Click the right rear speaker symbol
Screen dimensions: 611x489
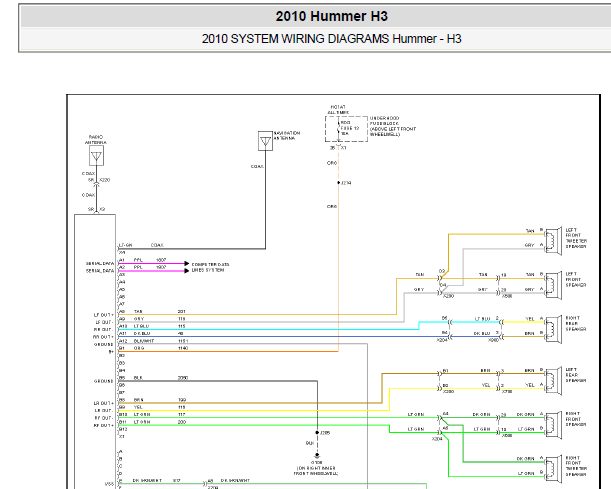553,329
